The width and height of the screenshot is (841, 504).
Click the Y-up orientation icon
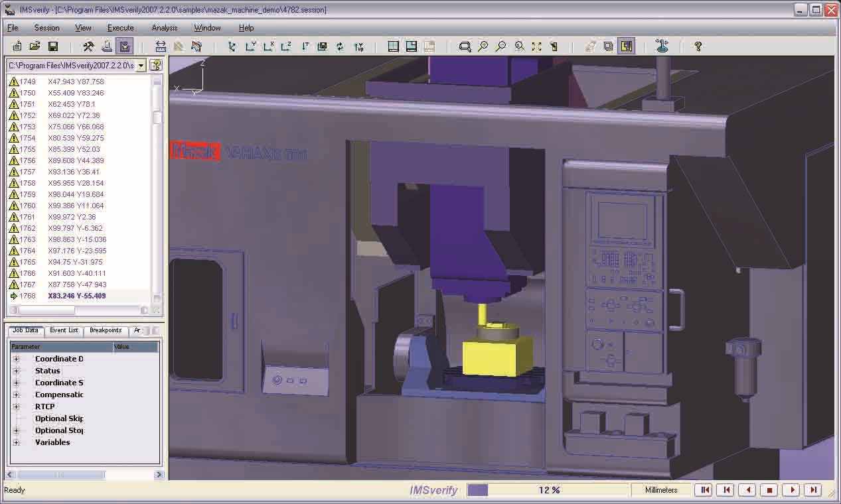click(x=358, y=46)
